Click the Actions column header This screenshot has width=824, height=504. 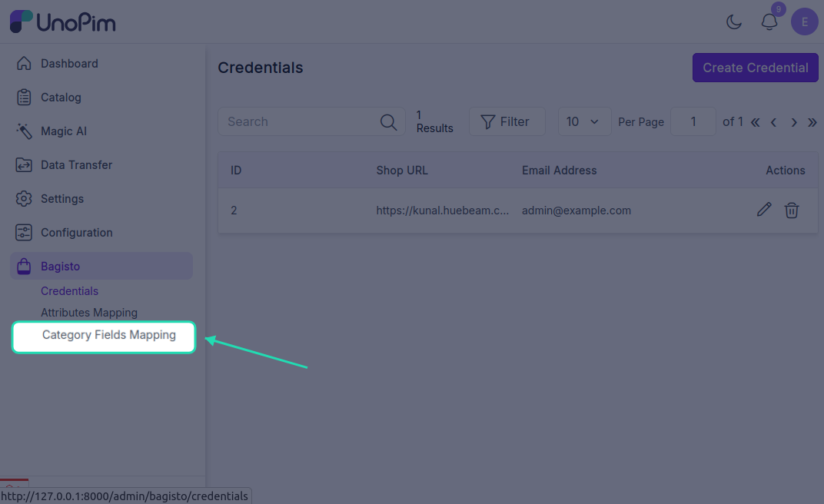click(x=785, y=171)
